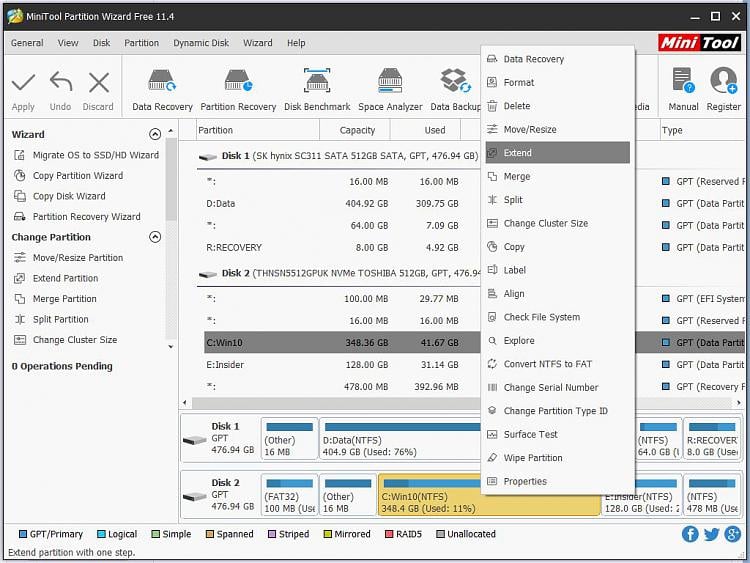Click the sidebar scroll down arrow
The height and width of the screenshot is (563, 750).
pos(171,347)
